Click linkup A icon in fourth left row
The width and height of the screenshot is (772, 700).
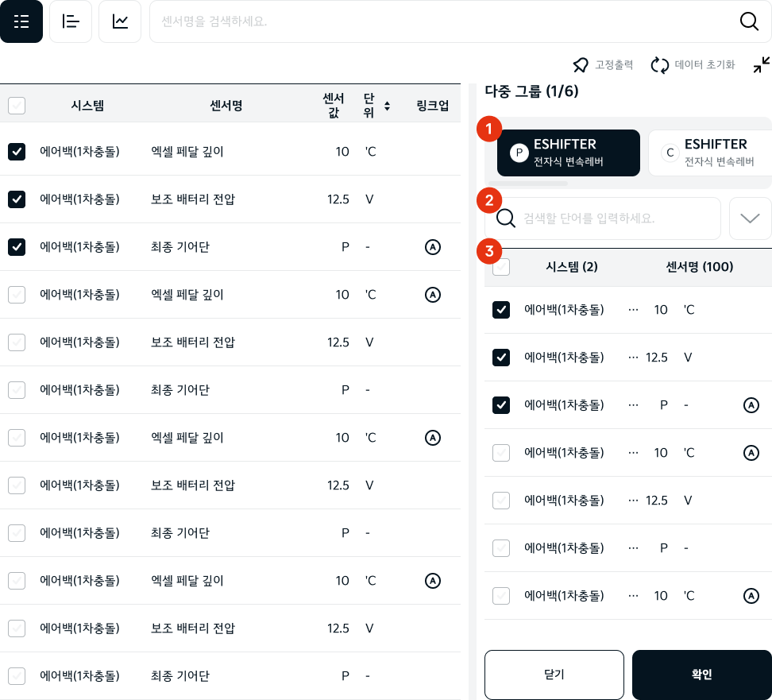point(432,295)
